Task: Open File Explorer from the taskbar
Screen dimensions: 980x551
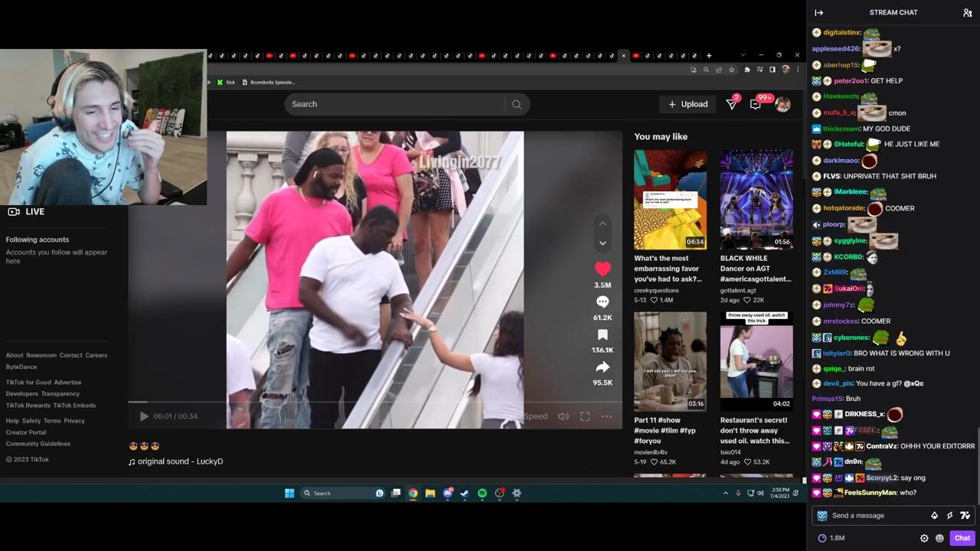Action: (x=430, y=493)
